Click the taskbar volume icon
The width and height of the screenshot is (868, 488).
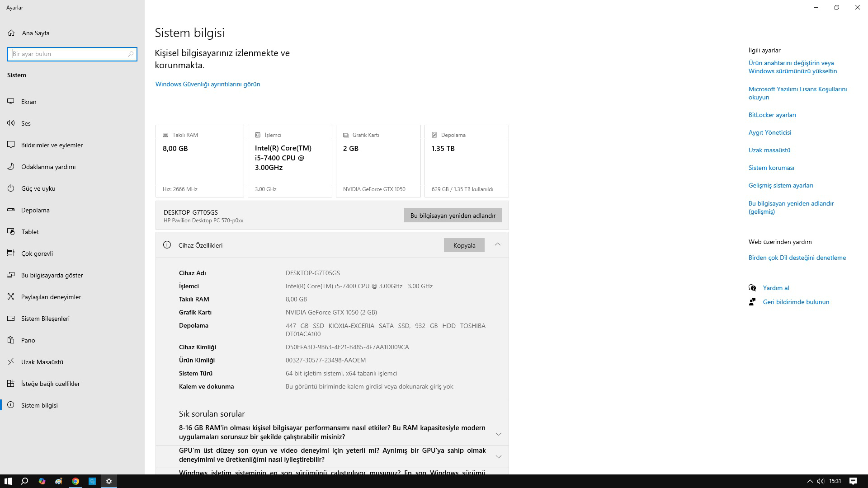tap(821, 481)
